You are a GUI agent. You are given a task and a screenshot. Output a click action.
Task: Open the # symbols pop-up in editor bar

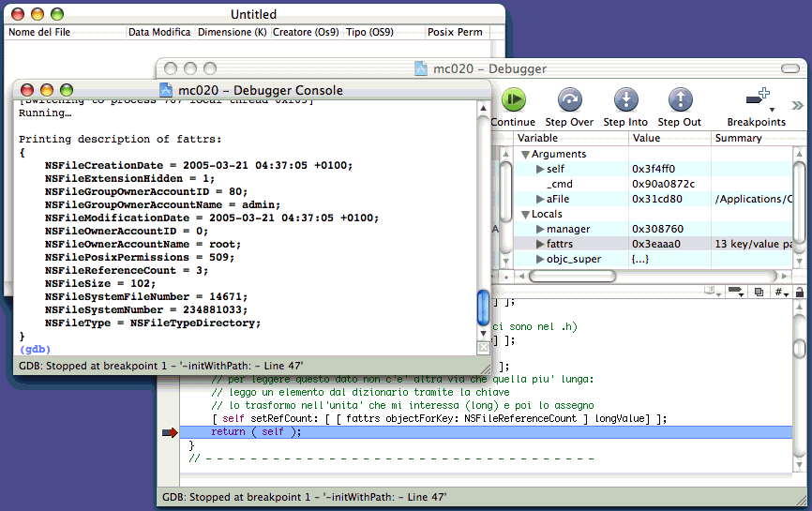pos(779,293)
